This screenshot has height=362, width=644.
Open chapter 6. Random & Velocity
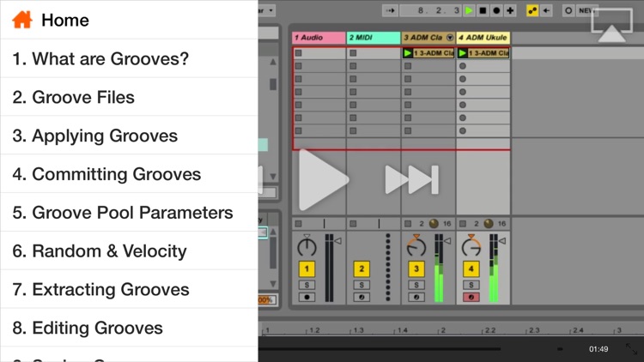coord(129,250)
